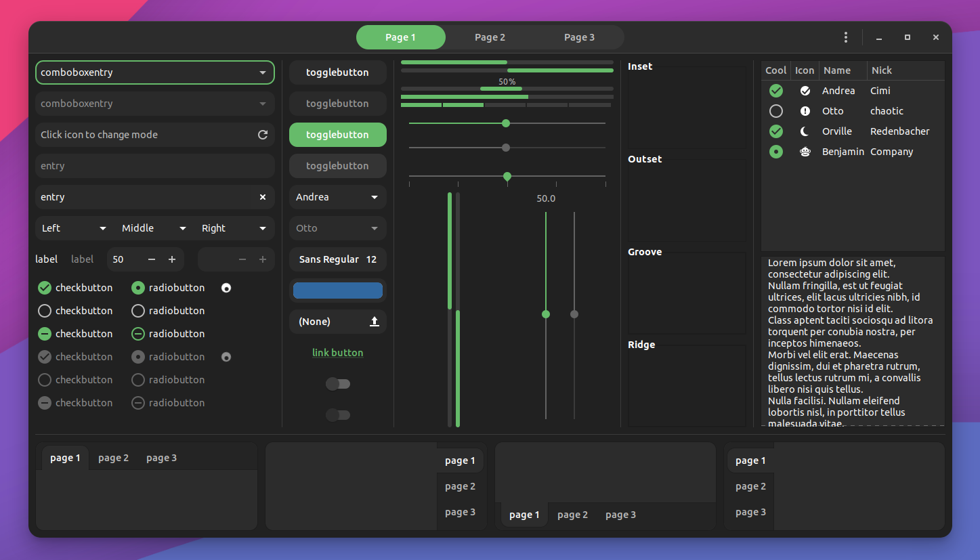Click the upload icon next to (None)
This screenshot has height=560, width=980.
pos(375,322)
